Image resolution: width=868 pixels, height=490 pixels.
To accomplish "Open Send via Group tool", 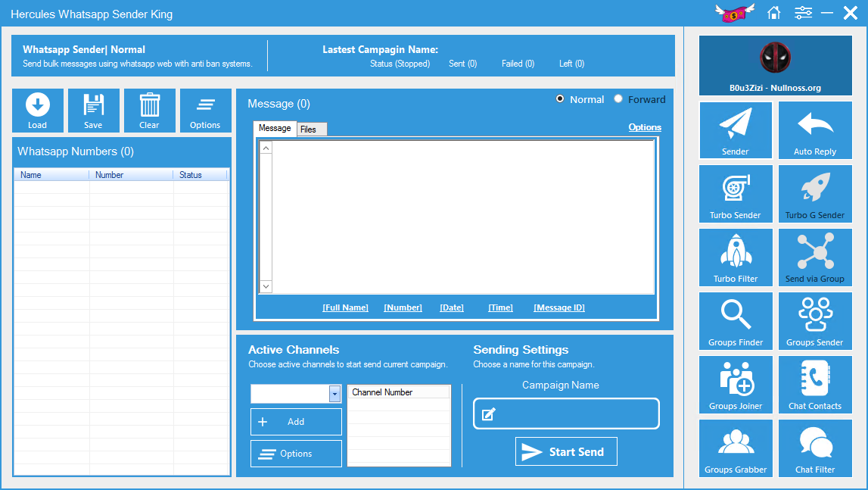I will tap(815, 257).
